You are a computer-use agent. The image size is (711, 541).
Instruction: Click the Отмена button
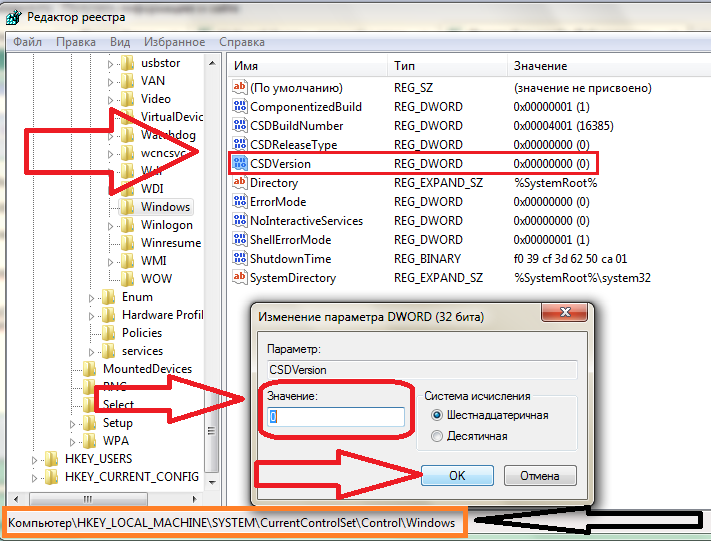pyautogui.click(x=539, y=476)
